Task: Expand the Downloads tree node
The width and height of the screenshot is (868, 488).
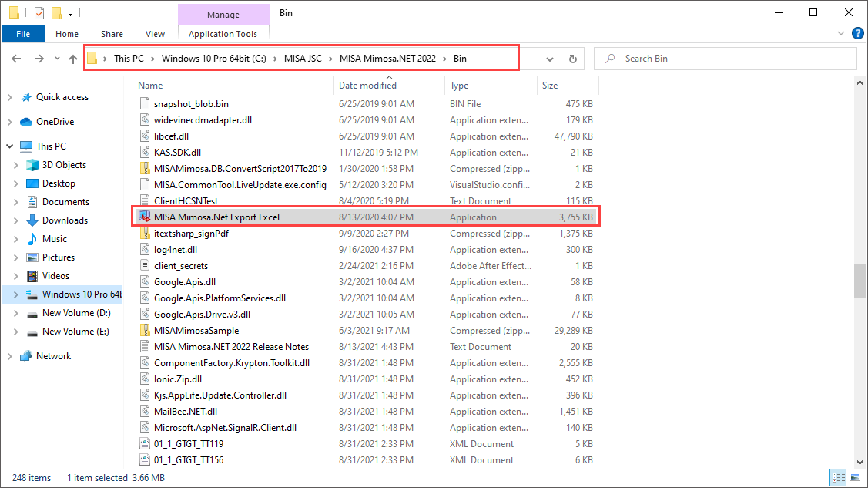Action: (x=16, y=220)
